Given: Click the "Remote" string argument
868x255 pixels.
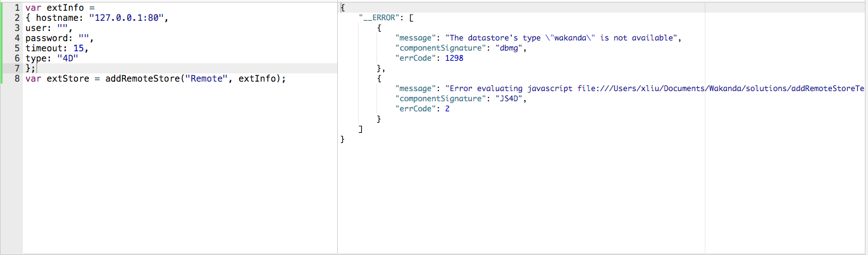Looking at the screenshot, I should pyautogui.click(x=204, y=78).
